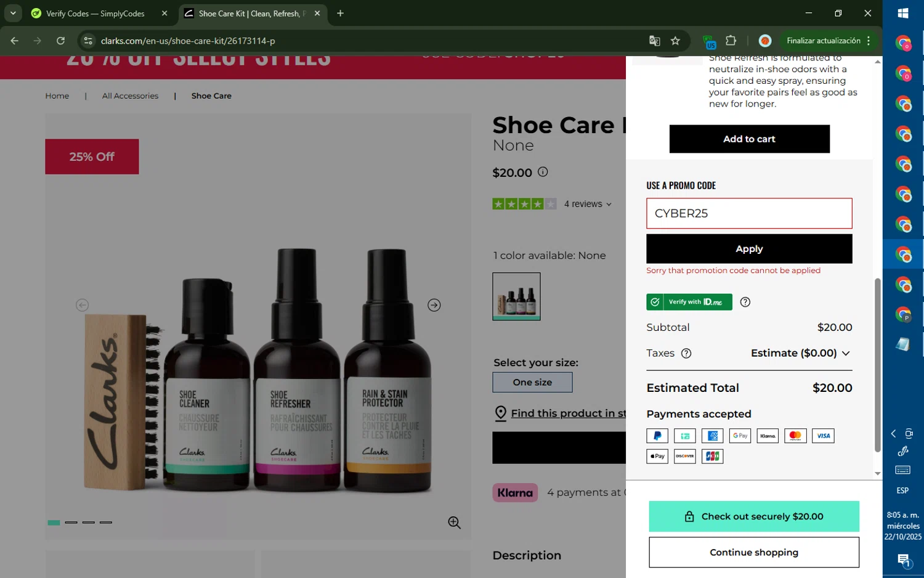This screenshot has width=924, height=578.
Task: Click Continue shopping button
Action: (x=754, y=552)
